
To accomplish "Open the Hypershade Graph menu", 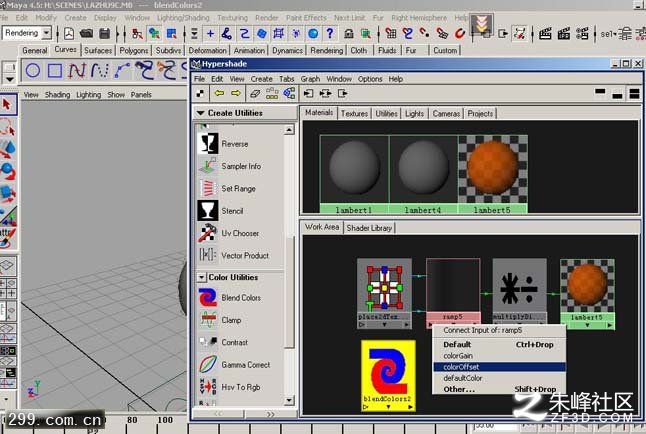I will coord(310,79).
